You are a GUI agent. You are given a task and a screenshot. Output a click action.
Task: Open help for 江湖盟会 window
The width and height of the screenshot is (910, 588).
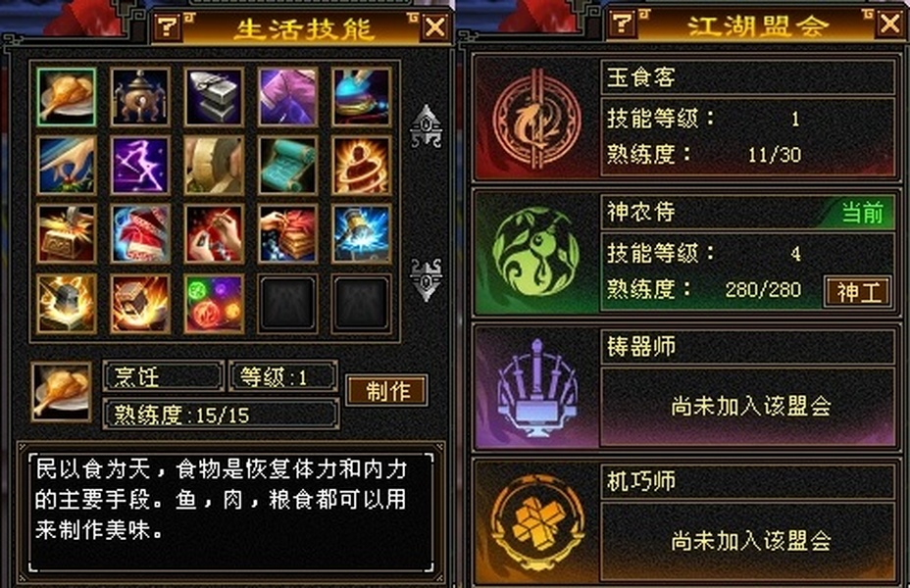click(622, 24)
